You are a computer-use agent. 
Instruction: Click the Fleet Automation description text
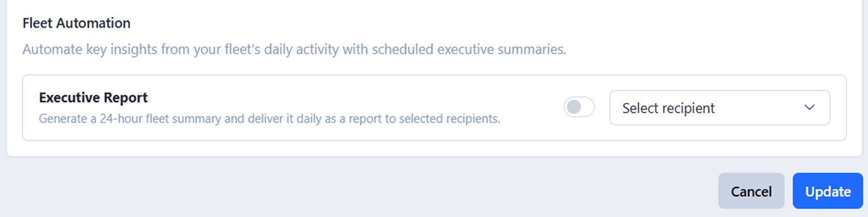click(294, 49)
